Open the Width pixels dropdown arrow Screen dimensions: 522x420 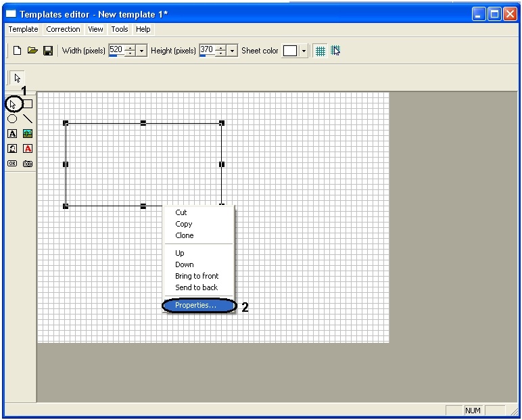[141, 51]
